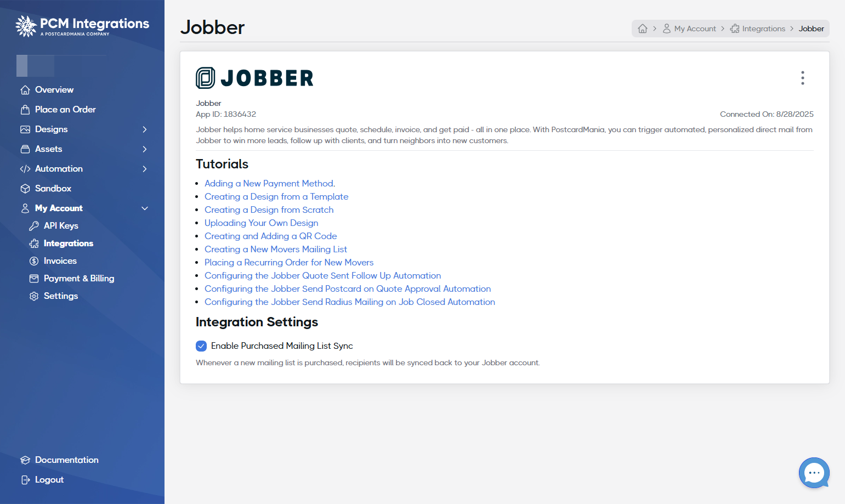The width and height of the screenshot is (845, 504).
Task: Click the Settings gear icon
Action: 34,296
